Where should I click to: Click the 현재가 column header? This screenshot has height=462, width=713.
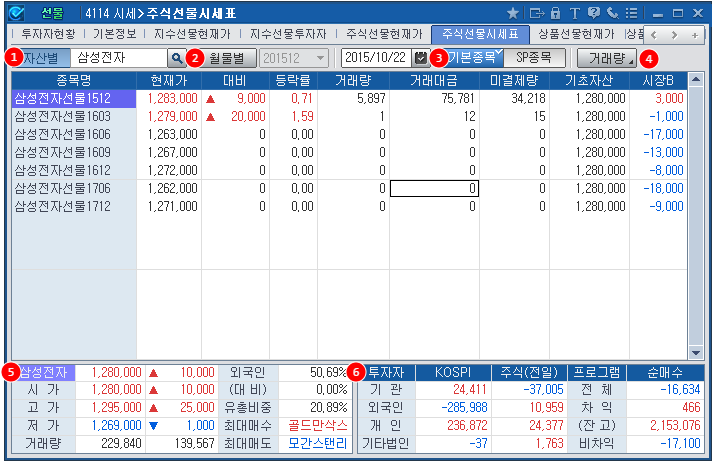pos(169,80)
